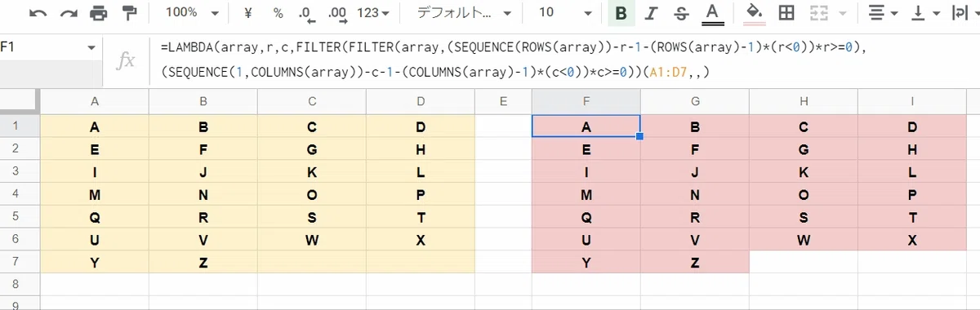Viewport: 980px width, 310px height.
Task: Click the select-all corner box
Action: point(20,101)
